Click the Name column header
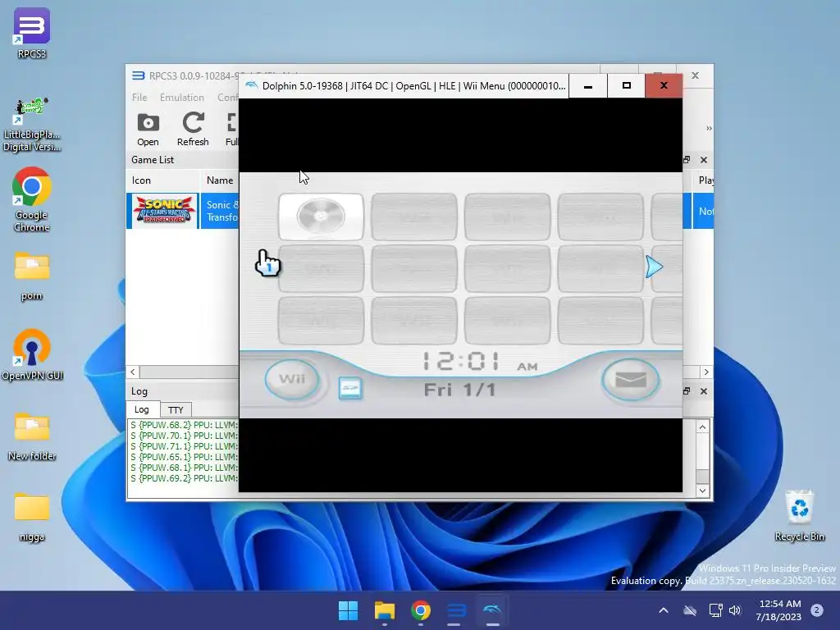 220,180
